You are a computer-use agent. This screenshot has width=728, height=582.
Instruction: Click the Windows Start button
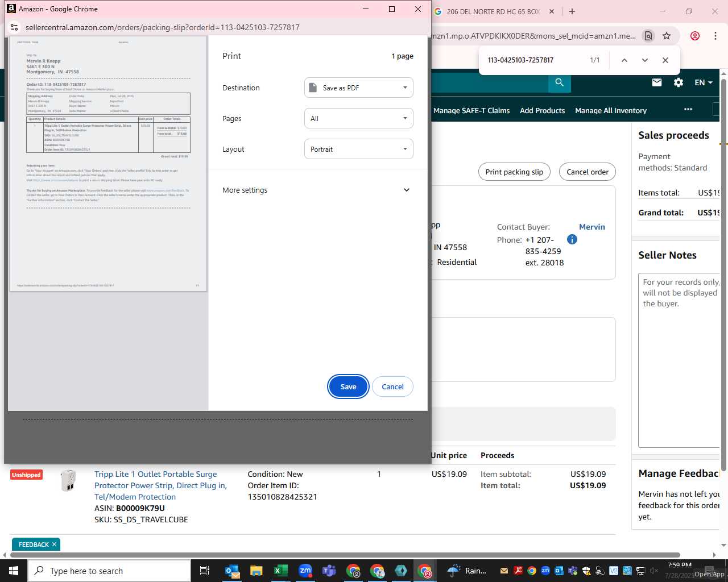pos(14,571)
